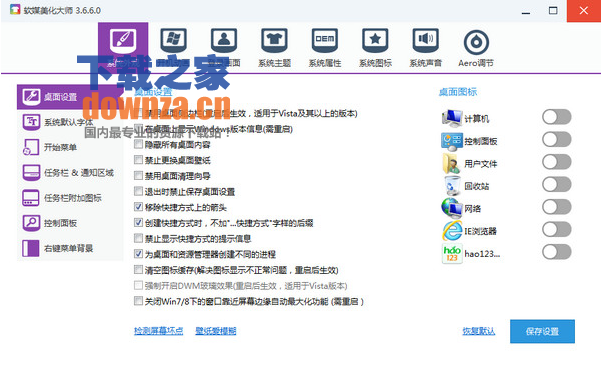Image resolution: width=603 pixels, height=385 pixels.
Task: Check 禁用桌面清理向导 checkbox
Action: pyautogui.click(x=138, y=176)
